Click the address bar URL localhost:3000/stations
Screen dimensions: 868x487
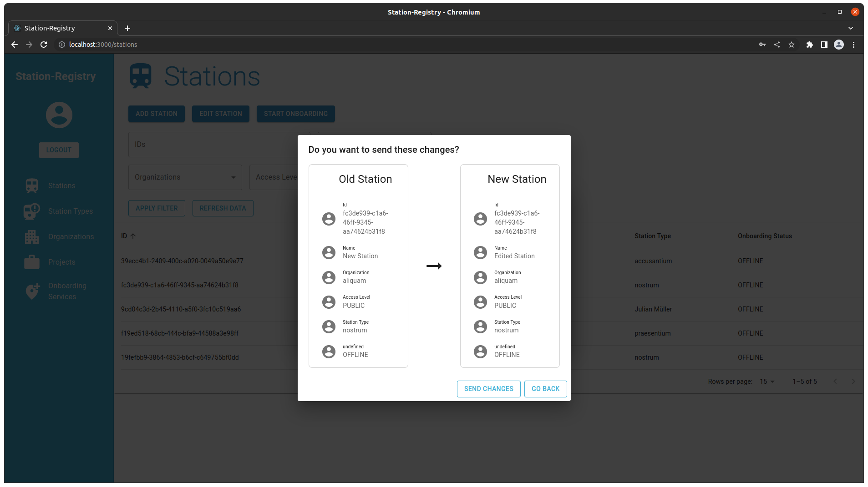103,45
